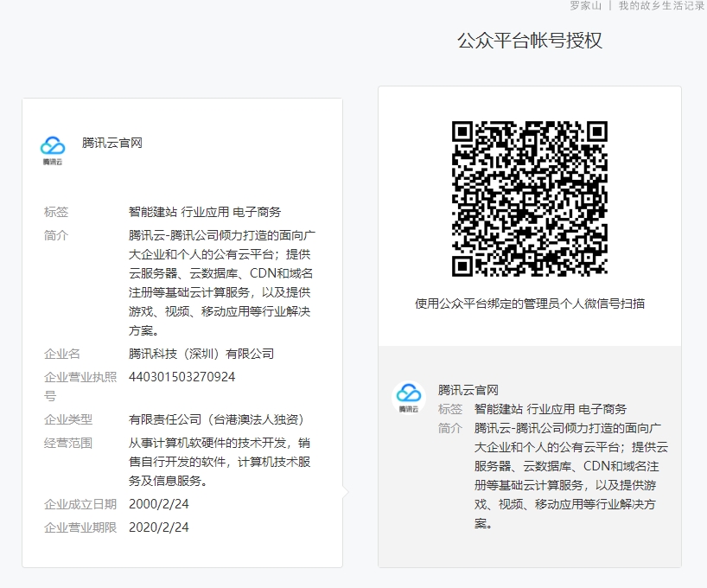Click the Tencent Cloud logo in the left card
Image resolution: width=707 pixels, height=588 pixels.
tap(53, 150)
